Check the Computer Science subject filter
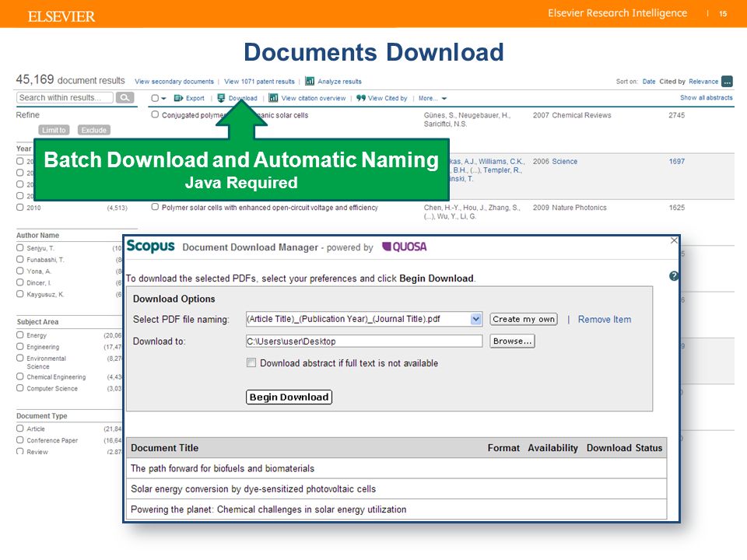The image size is (747, 560). click(20, 388)
